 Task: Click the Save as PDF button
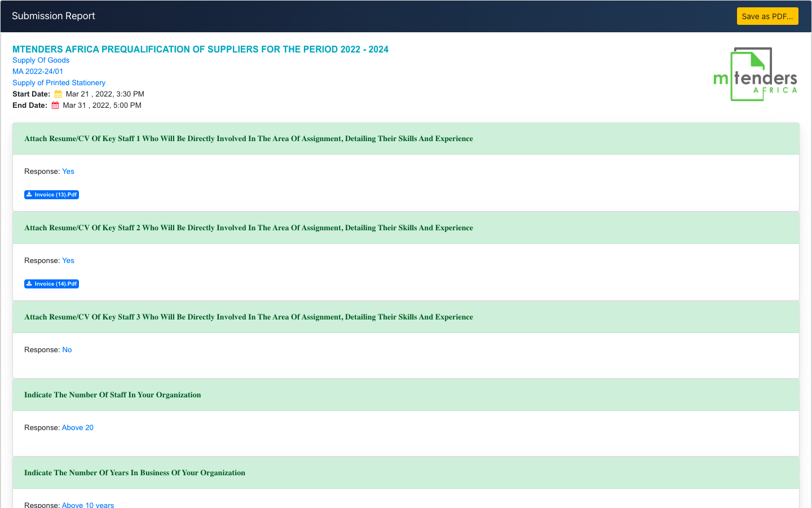click(767, 16)
